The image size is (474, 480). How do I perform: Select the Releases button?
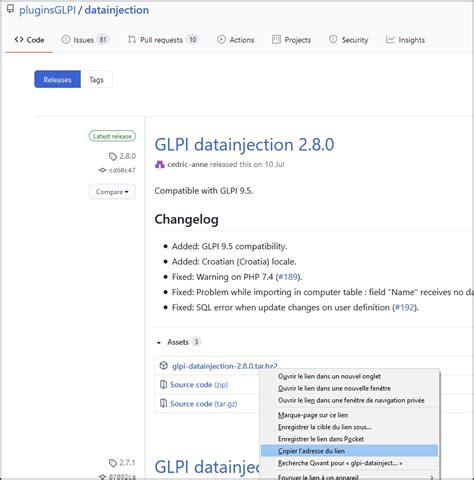[57, 79]
